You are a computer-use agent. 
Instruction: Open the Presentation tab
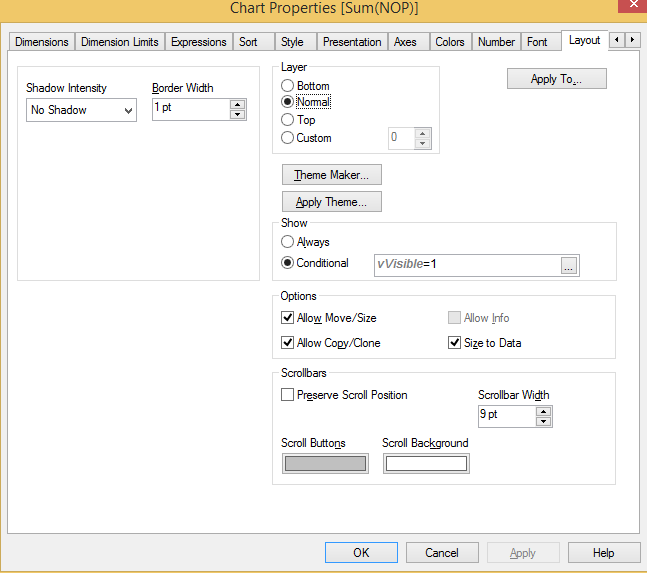tap(351, 42)
